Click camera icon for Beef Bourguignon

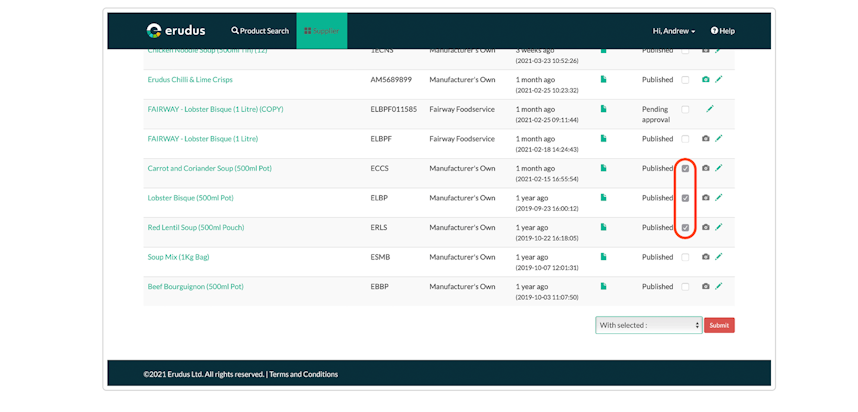(x=706, y=287)
